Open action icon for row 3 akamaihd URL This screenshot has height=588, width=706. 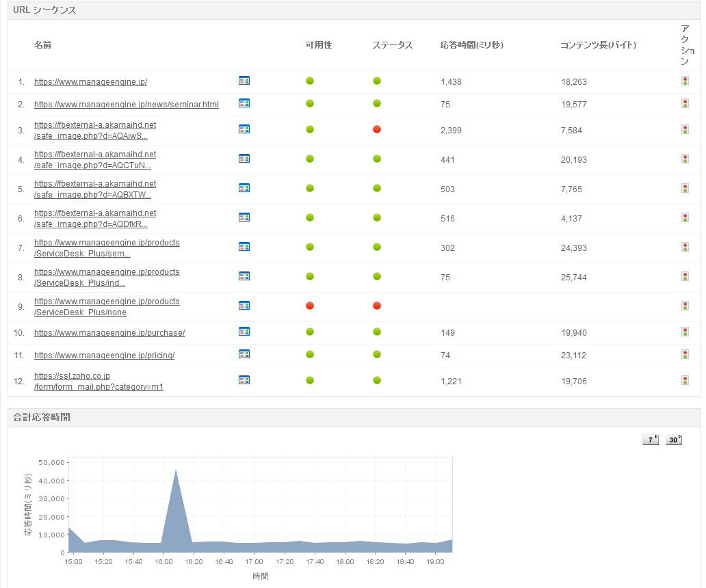685,130
